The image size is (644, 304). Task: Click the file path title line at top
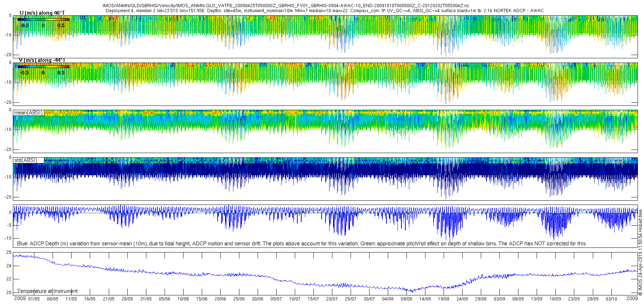(x=286, y=6)
